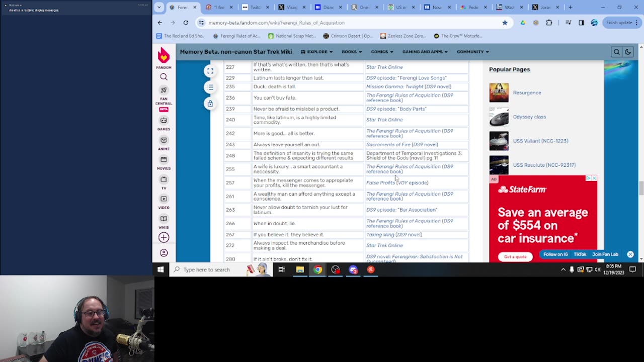Open USS Valiant (NCC-1223) link
The height and width of the screenshot is (362, 644).
[540, 141]
